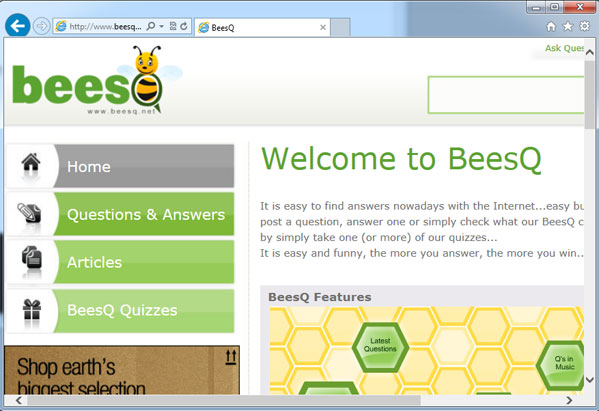Open Favorites with the star icon

pos(568,26)
